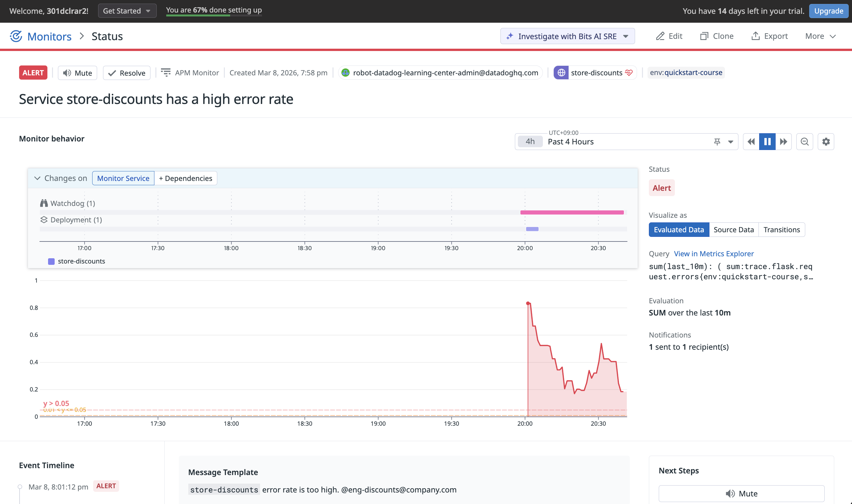Open View in Metrics Explorer link
Image resolution: width=852 pixels, height=504 pixels.
pos(713,254)
